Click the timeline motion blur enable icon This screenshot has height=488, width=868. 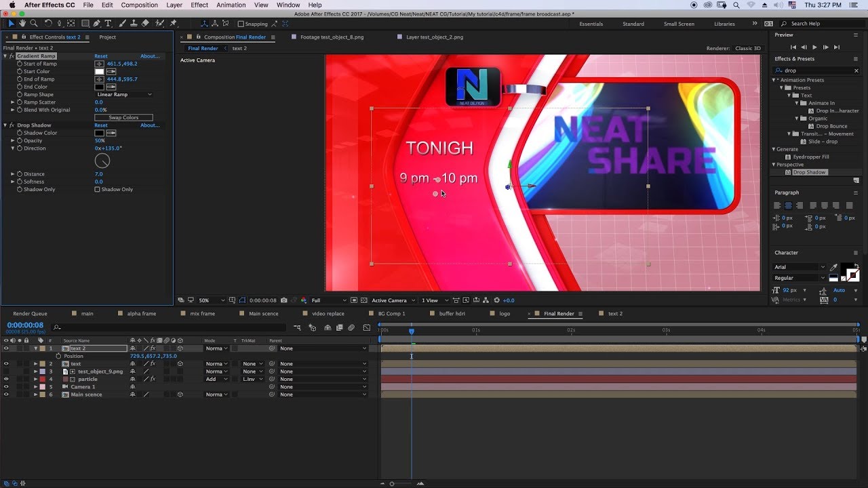pyautogui.click(x=351, y=328)
